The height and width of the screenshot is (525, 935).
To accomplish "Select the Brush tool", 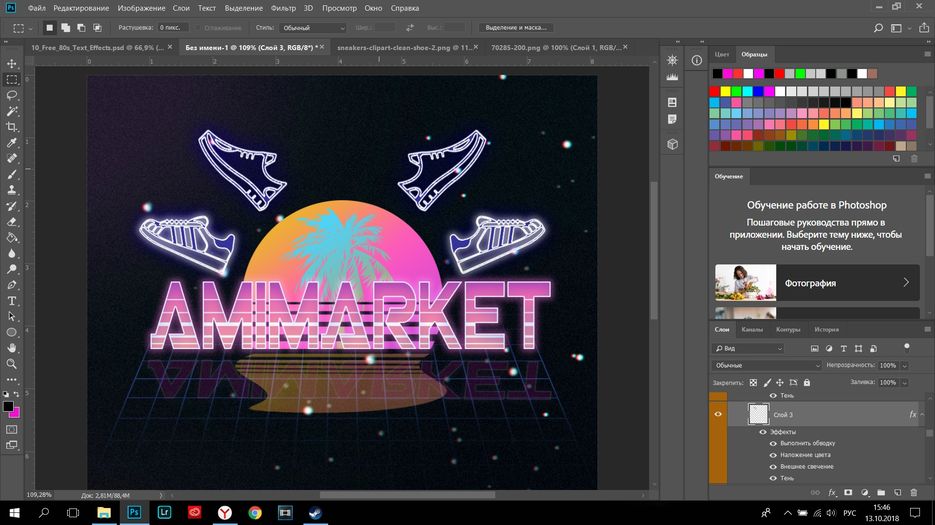I will 11,174.
